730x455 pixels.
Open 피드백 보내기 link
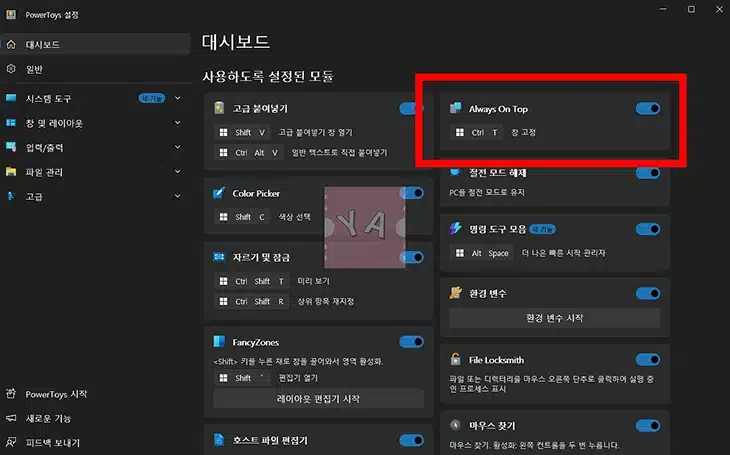53,442
